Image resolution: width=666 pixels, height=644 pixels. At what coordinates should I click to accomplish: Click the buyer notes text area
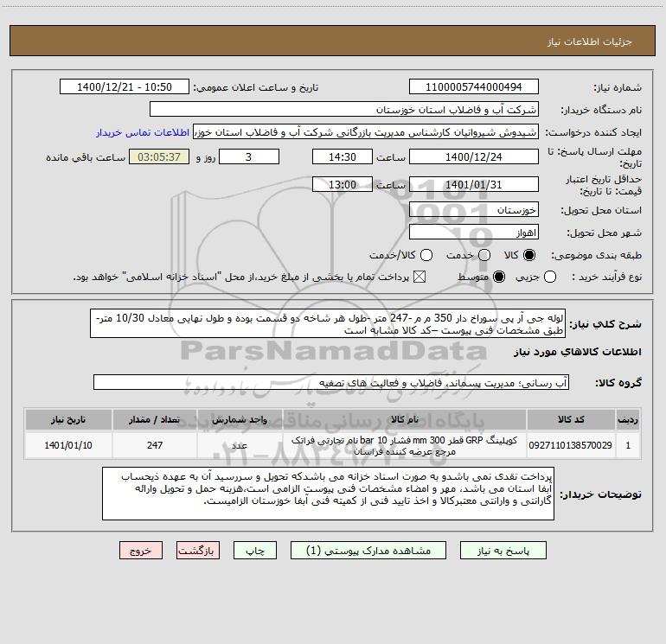(x=329, y=494)
